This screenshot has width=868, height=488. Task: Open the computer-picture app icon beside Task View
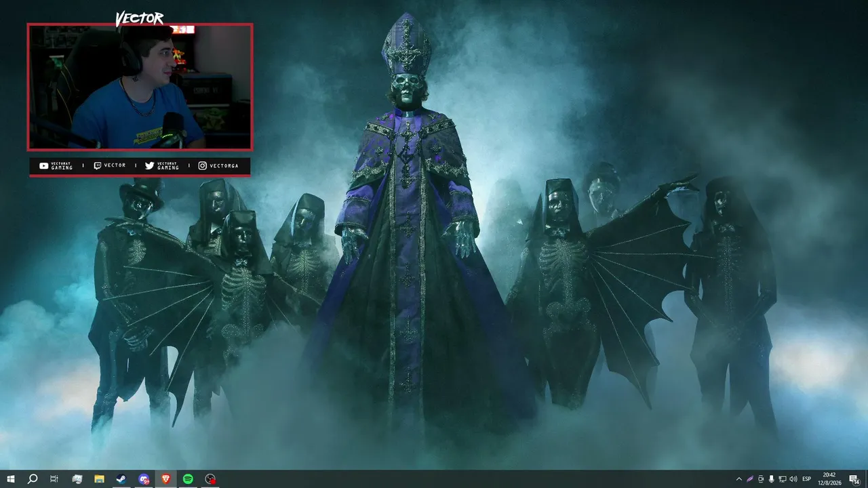pos(77,479)
